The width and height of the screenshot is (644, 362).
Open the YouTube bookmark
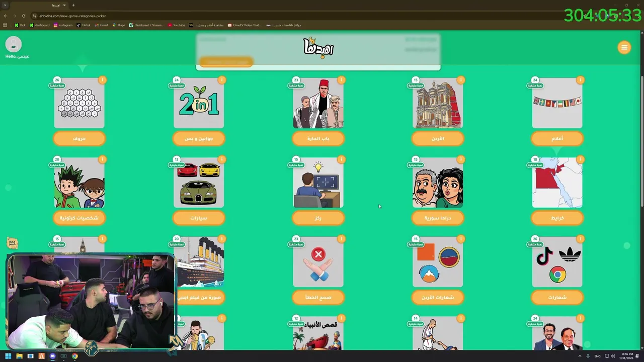pyautogui.click(x=177, y=25)
